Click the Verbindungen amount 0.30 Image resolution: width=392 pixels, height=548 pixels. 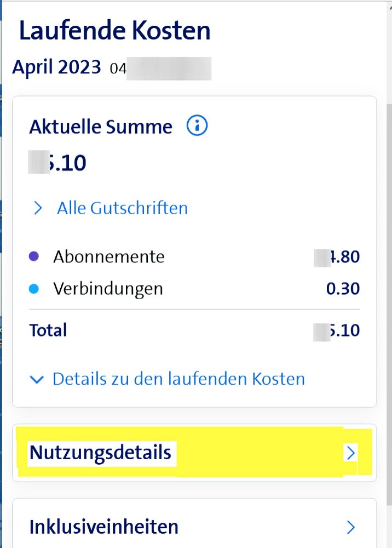pyautogui.click(x=343, y=288)
